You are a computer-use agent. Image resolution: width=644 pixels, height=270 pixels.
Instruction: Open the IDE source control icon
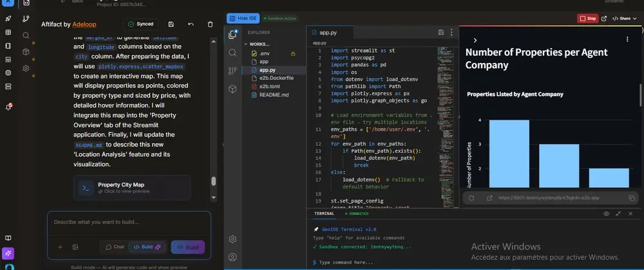(x=232, y=71)
